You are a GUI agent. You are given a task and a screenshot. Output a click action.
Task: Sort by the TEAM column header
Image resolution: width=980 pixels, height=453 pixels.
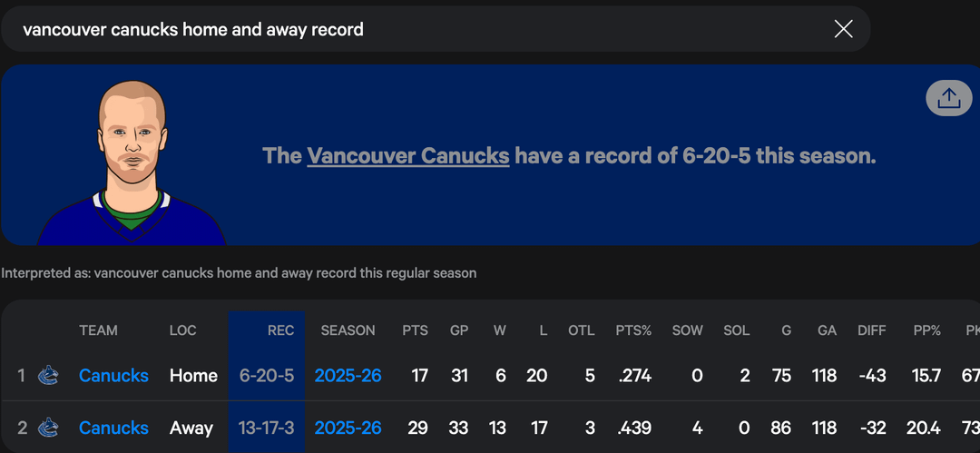tap(98, 330)
